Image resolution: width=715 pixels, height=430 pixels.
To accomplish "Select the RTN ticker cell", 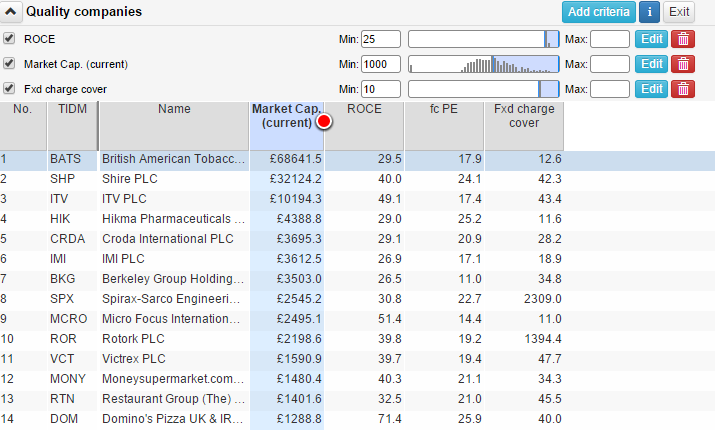I will click(62, 399).
